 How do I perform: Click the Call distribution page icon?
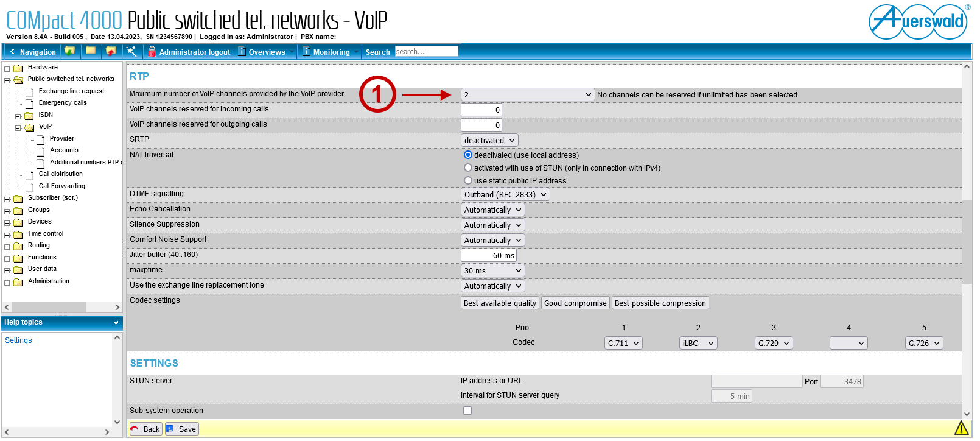(x=29, y=175)
